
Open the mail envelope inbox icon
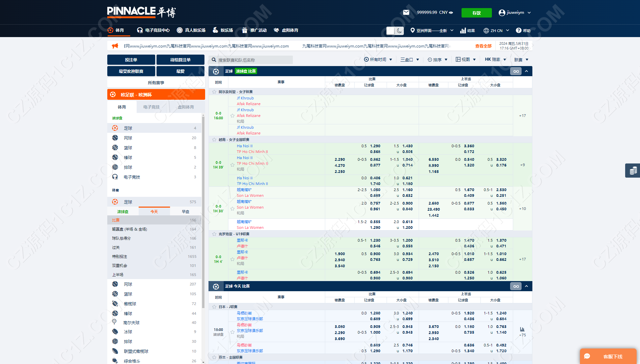(406, 12)
